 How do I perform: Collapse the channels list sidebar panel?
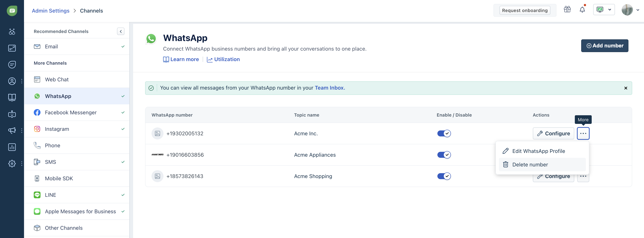pos(121,31)
